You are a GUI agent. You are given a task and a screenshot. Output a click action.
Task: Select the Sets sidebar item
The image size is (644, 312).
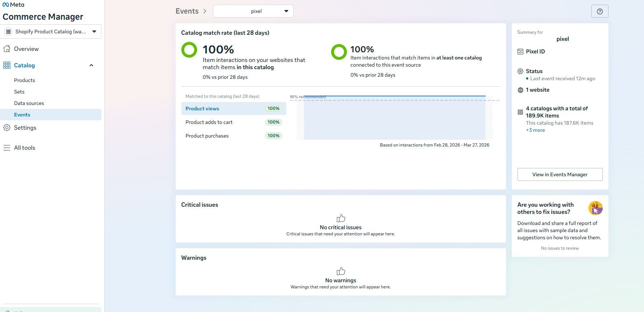tap(19, 92)
